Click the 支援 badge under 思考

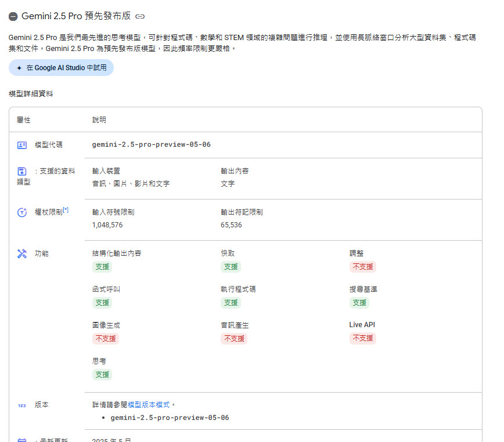pyautogui.click(x=102, y=375)
